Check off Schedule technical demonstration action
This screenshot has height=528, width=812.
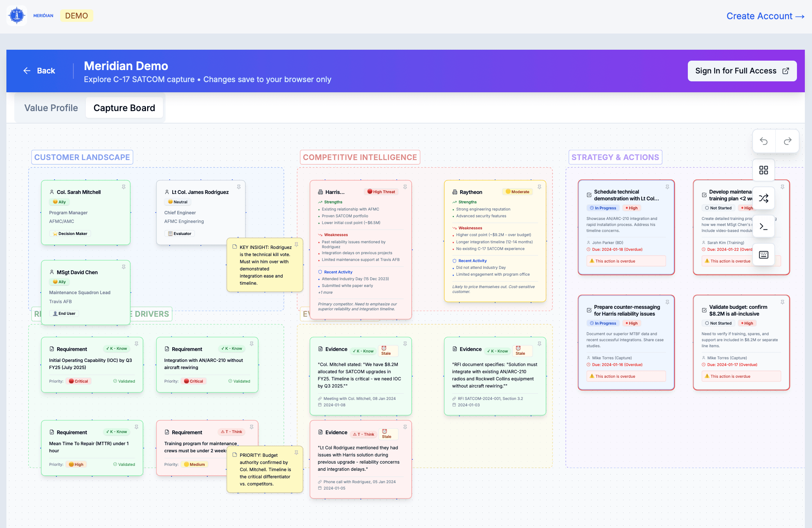(589, 195)
